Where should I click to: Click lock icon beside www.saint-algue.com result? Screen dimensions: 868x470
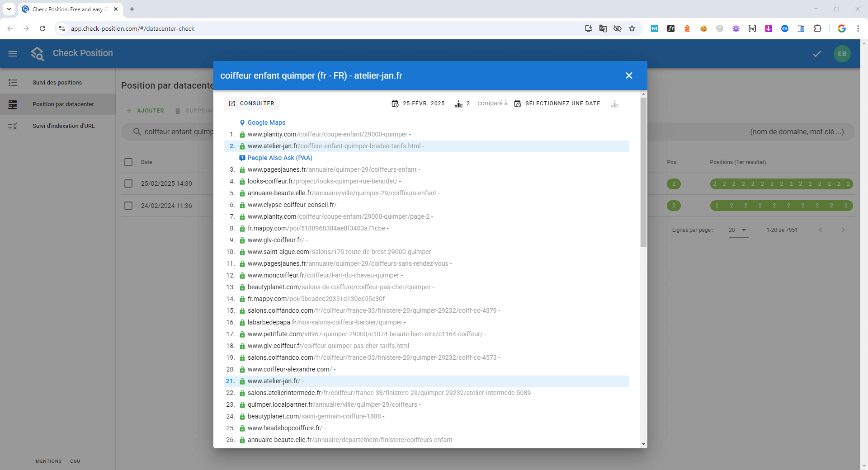(x=242, y=252)
